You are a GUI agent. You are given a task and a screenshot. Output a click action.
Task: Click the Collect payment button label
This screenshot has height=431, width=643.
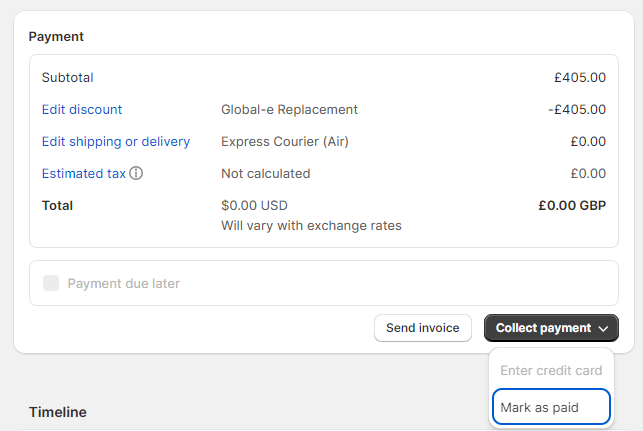543,328
